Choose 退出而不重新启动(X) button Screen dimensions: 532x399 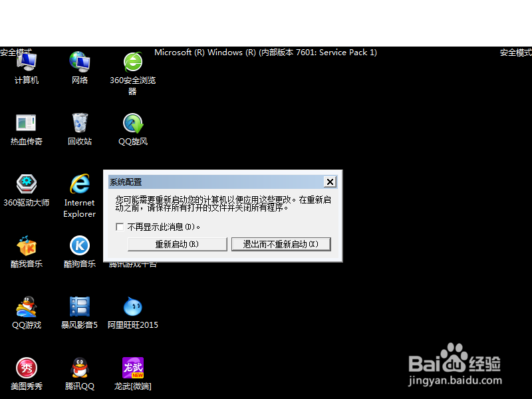[281, 244]
